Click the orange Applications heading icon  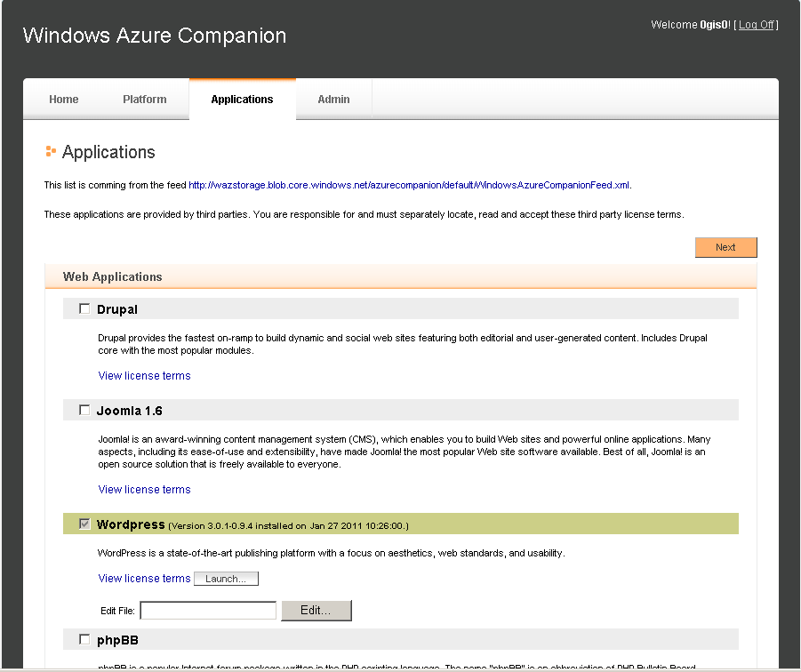point(51,151)
